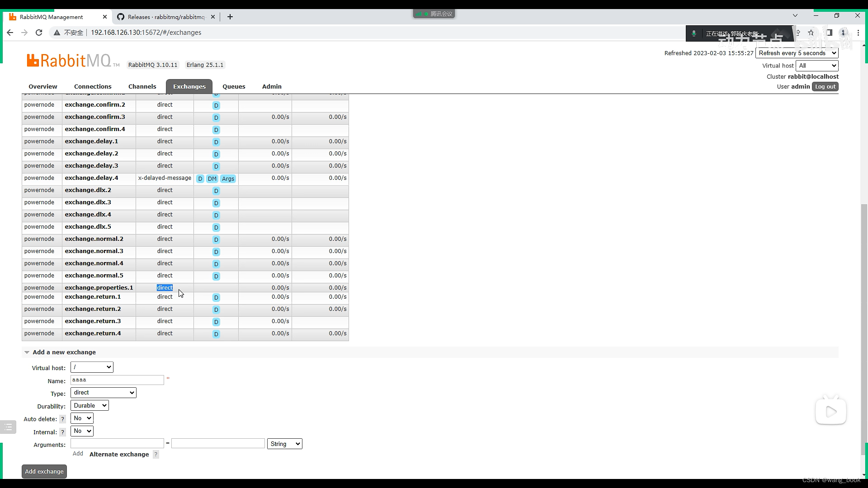Click browser back arrow
This screenshot has height=488, width=868.
10,33
